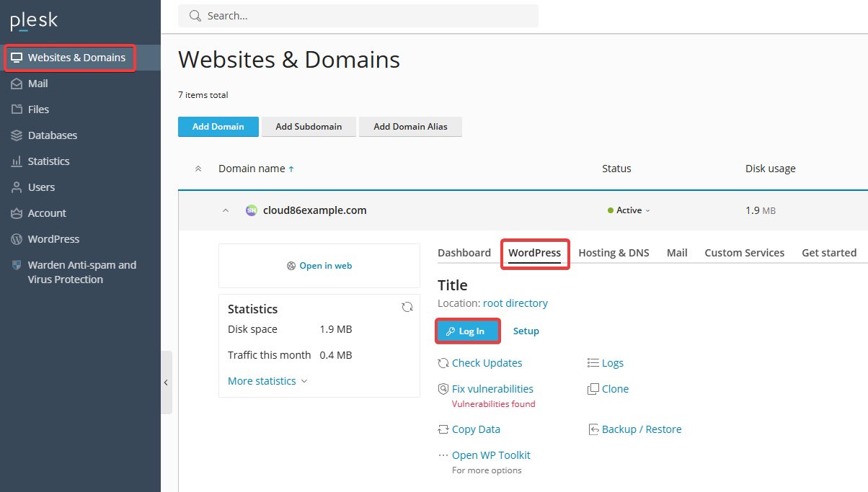Click the Websites & Domains monitor icon

click(x=17, y=58)
